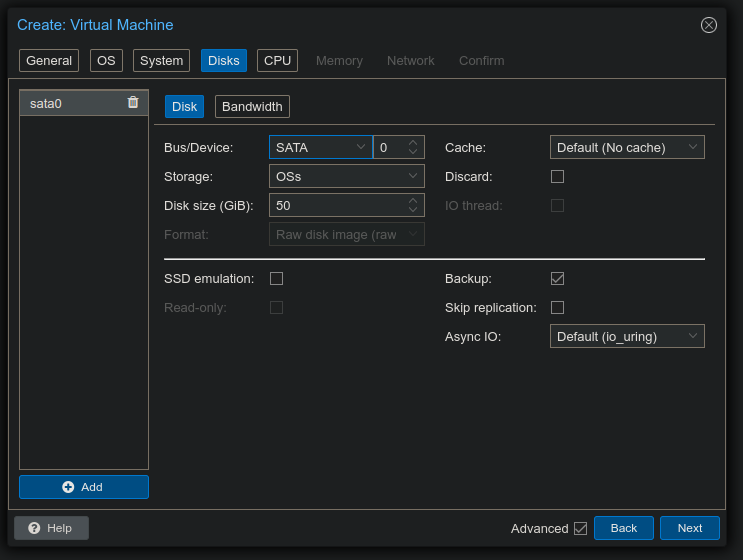743x560 pixels.
Task: Close the Create Virtual Machine dialog
Action: tap(709, 25)
